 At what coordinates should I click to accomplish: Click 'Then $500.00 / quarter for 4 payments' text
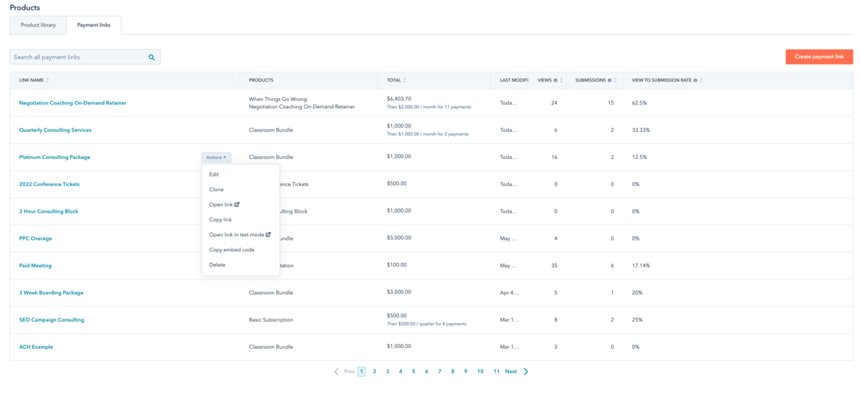point(427,324)
